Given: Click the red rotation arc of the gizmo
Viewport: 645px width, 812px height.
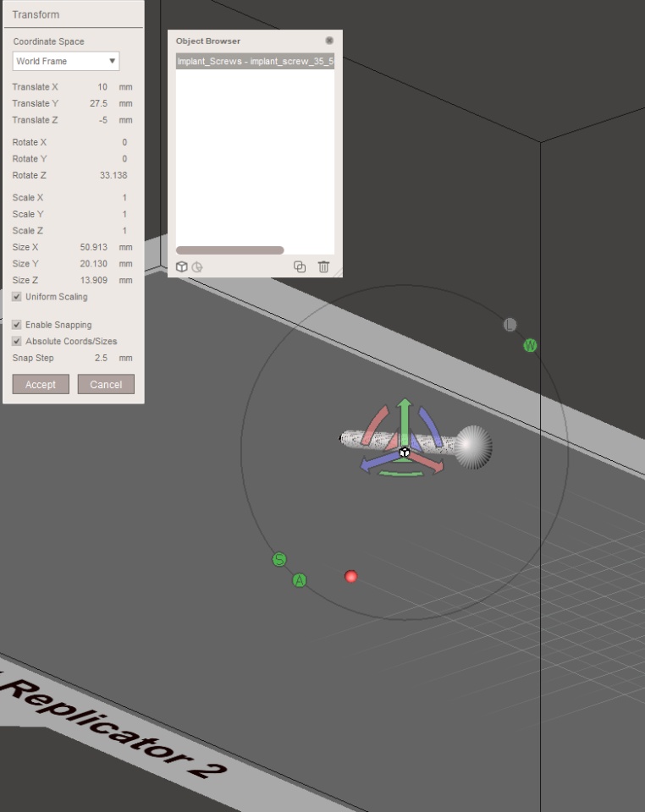Looking at the screenshot, I should 375,425.
